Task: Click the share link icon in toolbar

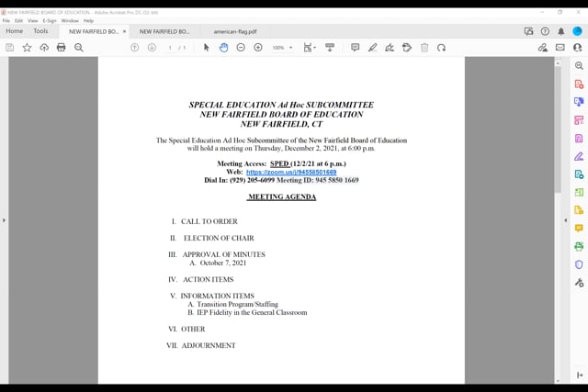Action: pyautogui.click(x=543, y=48)
